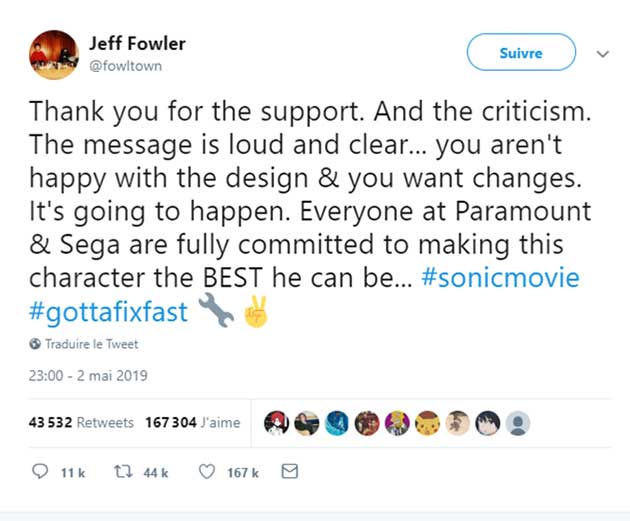Expand the tweet options chevron
The image size is (630, 521).
(x=602, y=54)
